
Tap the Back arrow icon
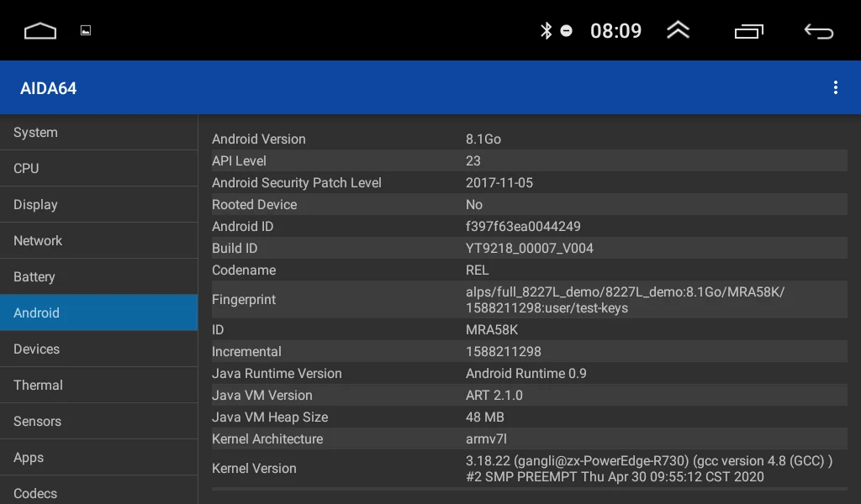[819, 31]
